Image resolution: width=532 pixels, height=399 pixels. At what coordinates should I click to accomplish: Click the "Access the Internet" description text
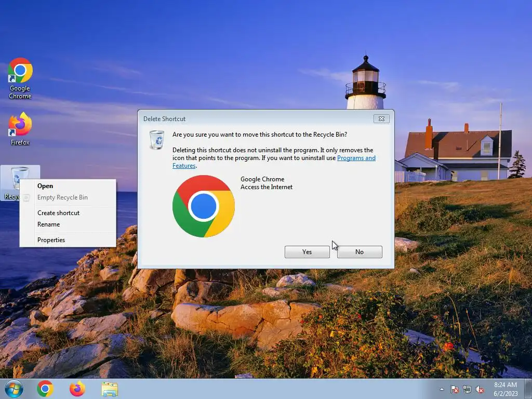267,187
